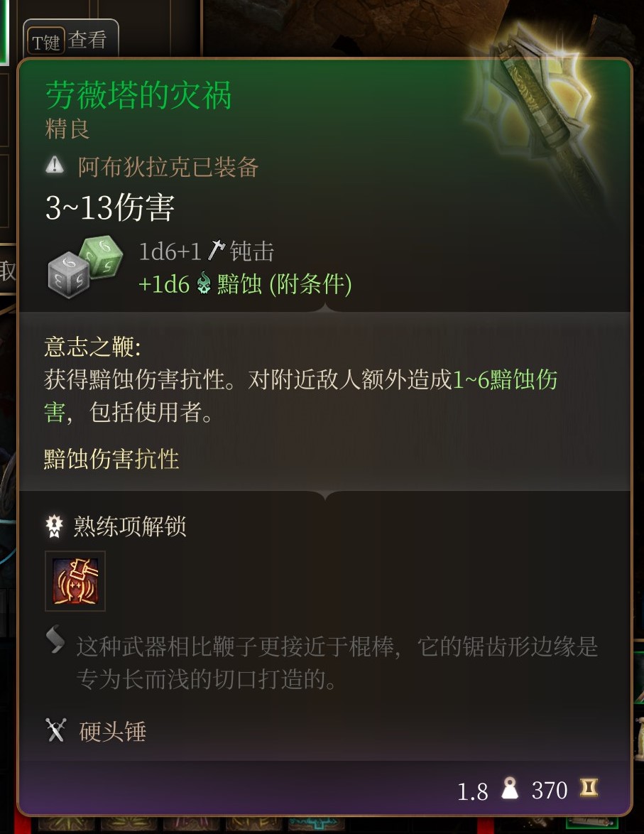Click the proficiency unlock badge icon
Screen dimensions: 644x834
[54, 526]
